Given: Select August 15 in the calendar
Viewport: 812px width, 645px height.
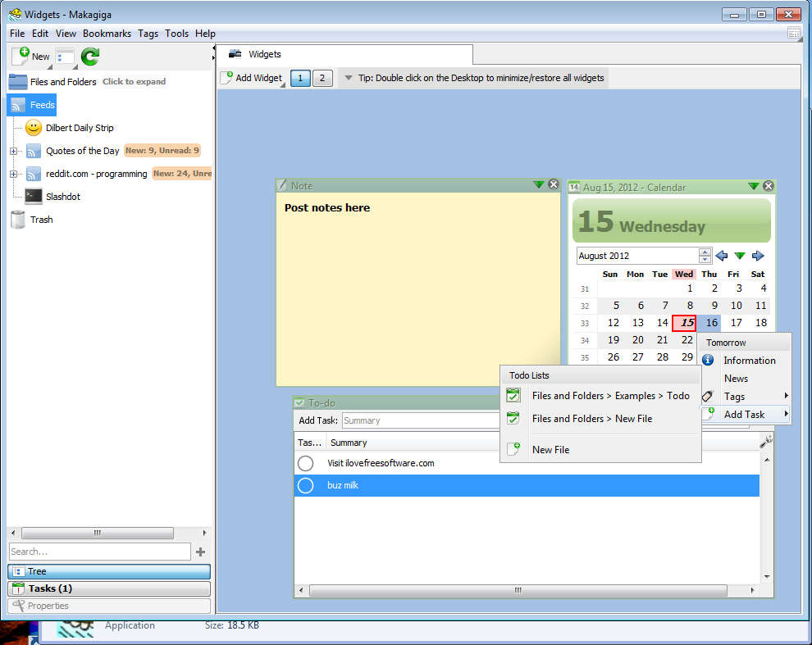Looking at the screenshot, I should (x=684, y=323).
